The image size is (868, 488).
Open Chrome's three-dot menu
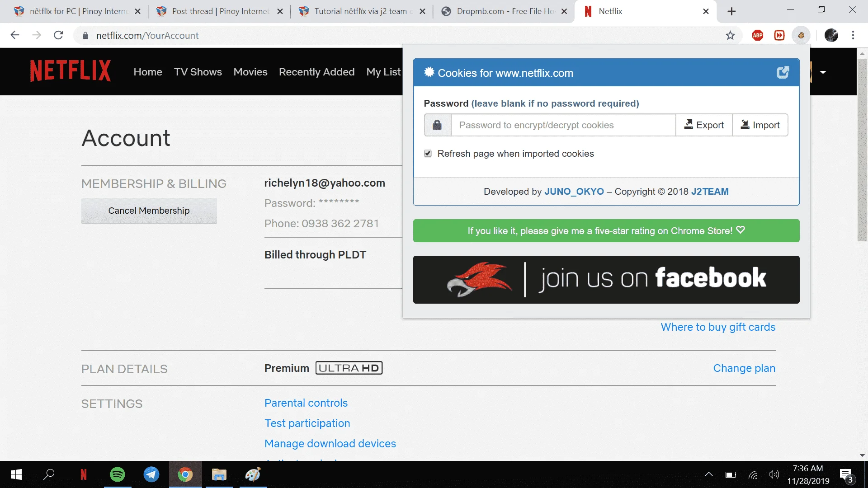pyautogui.click(x=853, y=35)
